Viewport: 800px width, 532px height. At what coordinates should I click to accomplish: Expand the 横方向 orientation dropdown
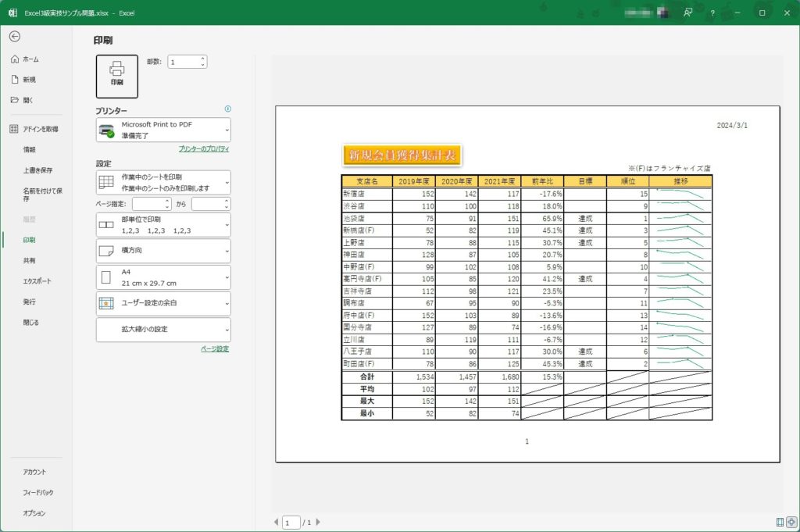(163, 251)
